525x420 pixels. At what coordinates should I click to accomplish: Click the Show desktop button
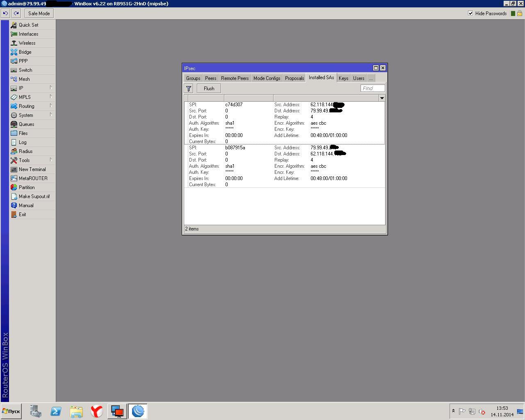(x=520, y=411)
